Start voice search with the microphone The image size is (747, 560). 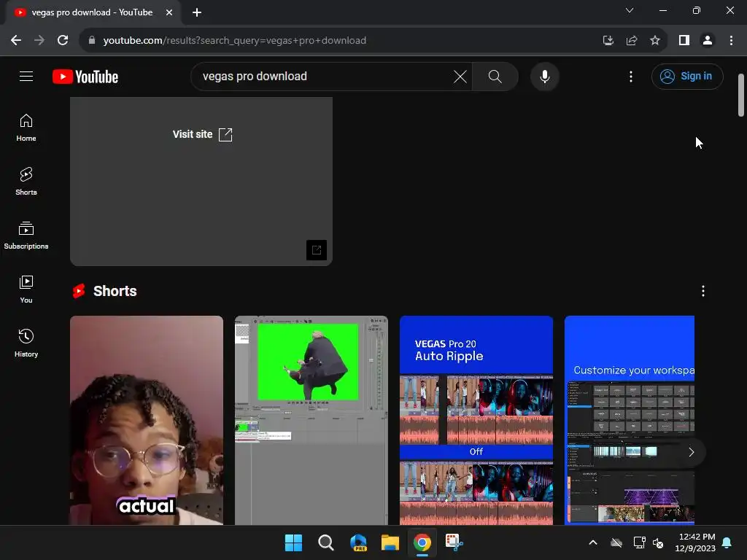coord(544,76)
